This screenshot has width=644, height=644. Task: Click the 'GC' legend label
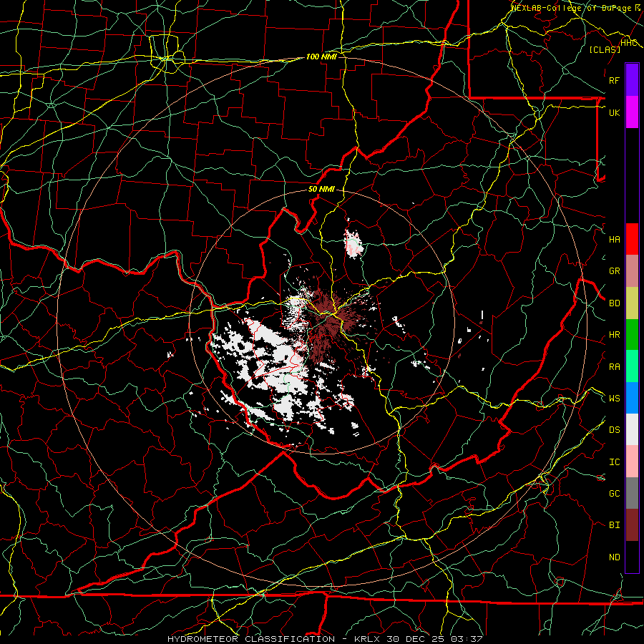click(x=615, y=494)
